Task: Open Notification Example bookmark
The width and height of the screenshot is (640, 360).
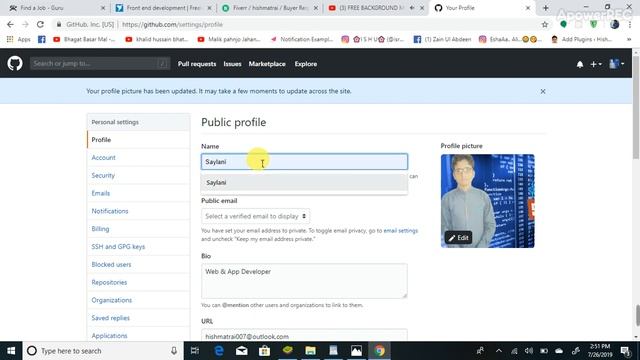Action: [302, 39]
